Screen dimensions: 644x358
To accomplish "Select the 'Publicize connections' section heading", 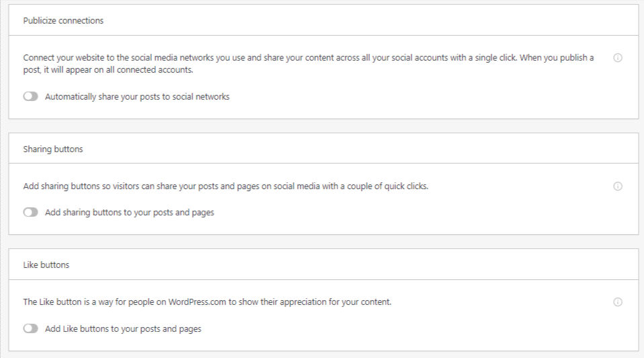I will (63, 21).
